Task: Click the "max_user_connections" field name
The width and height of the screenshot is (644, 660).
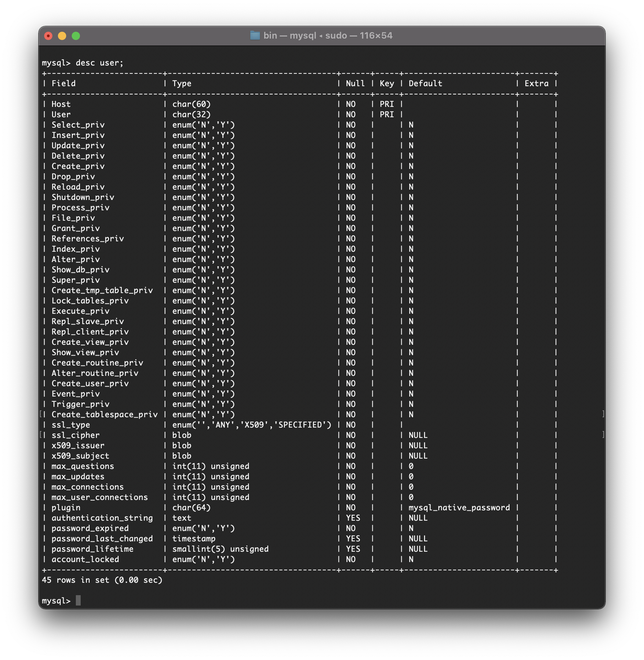Action: click(100, 497)
